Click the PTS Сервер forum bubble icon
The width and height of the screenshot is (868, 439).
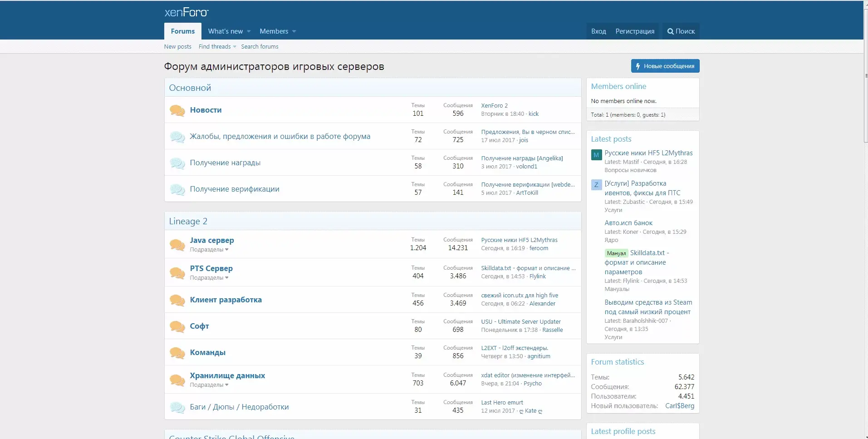click(x=177, y=272)
